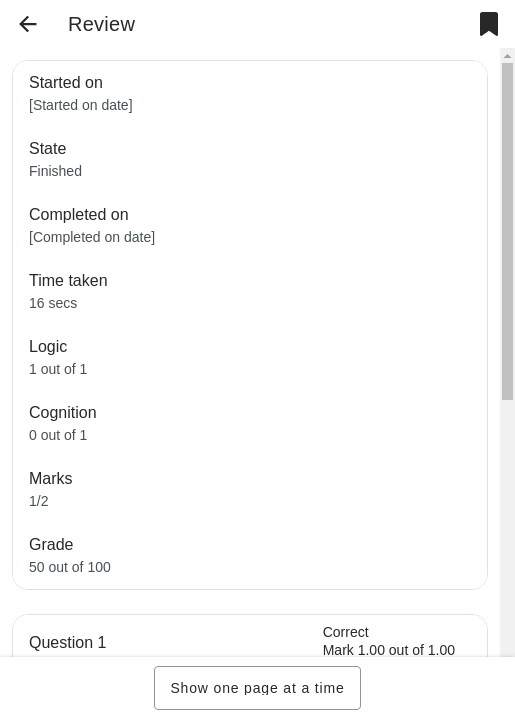Image resolution: width=515 pixels, height=720 pixels.
Task: Select the Logic 1 out of 1 score
Action: point(58,369)
